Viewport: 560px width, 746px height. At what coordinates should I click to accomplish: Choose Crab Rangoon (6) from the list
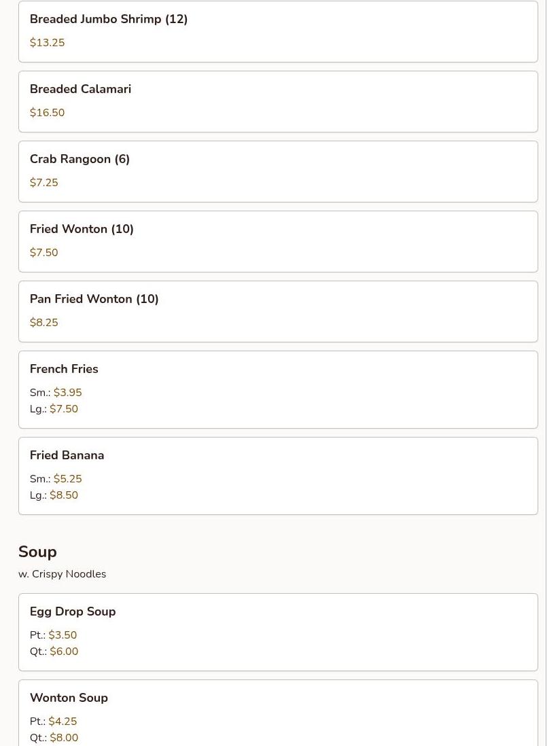coord(278,171)
